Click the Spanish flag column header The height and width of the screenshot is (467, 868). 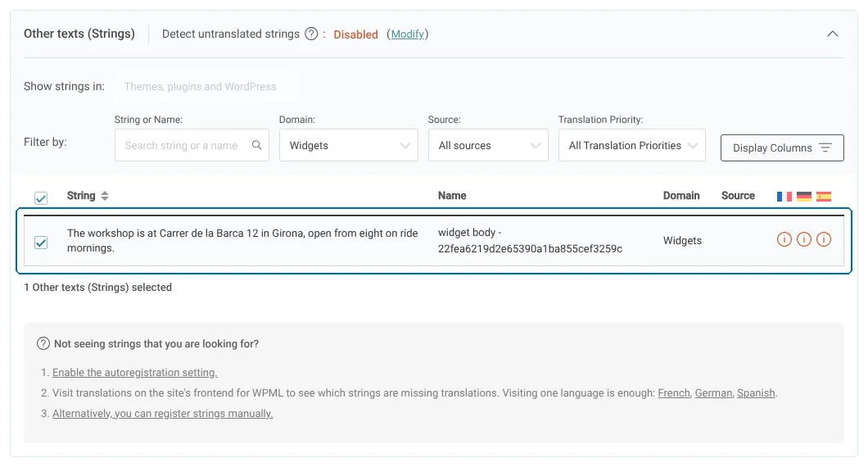[x=824, y=196]
